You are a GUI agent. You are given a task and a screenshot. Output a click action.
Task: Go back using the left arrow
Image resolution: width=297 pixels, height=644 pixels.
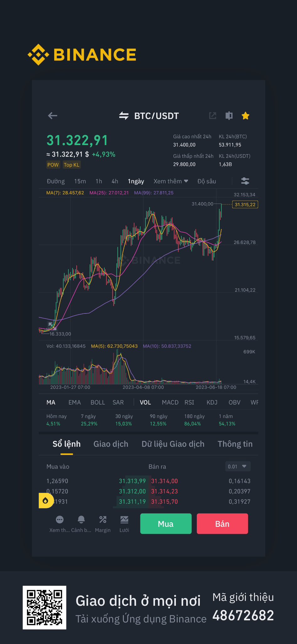(x=52, y=116)
